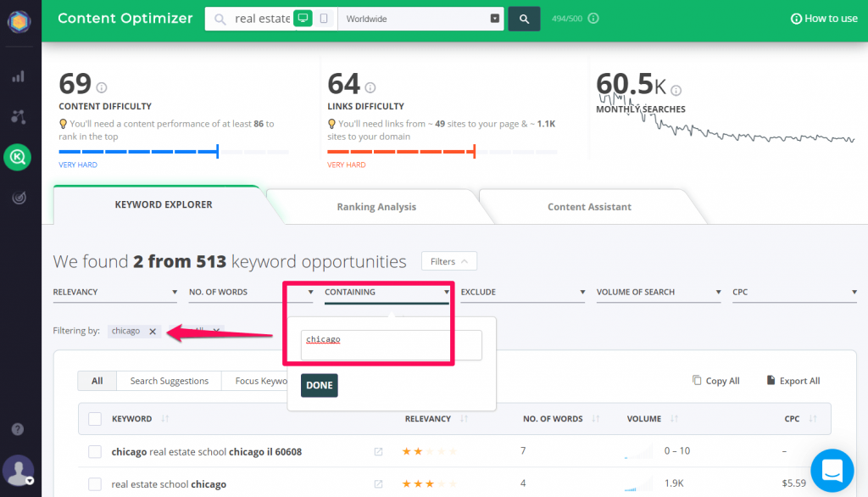This screenshot has width=868, height=497.
Task: Open the target tracker sidebar icon
Action: click(x=19, y=198)
